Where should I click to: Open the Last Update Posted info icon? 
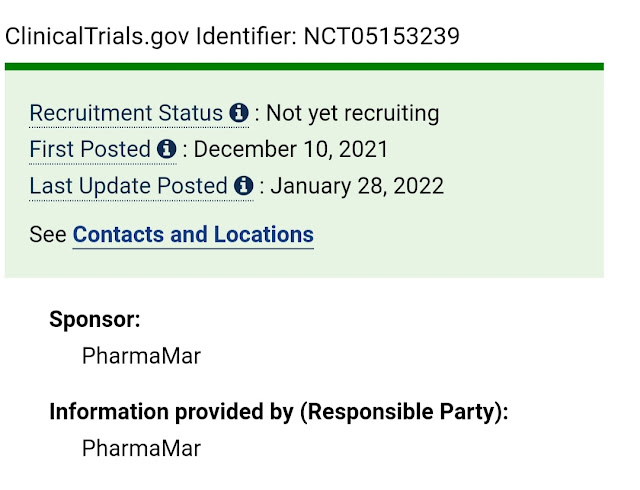[x=243, y=186]
